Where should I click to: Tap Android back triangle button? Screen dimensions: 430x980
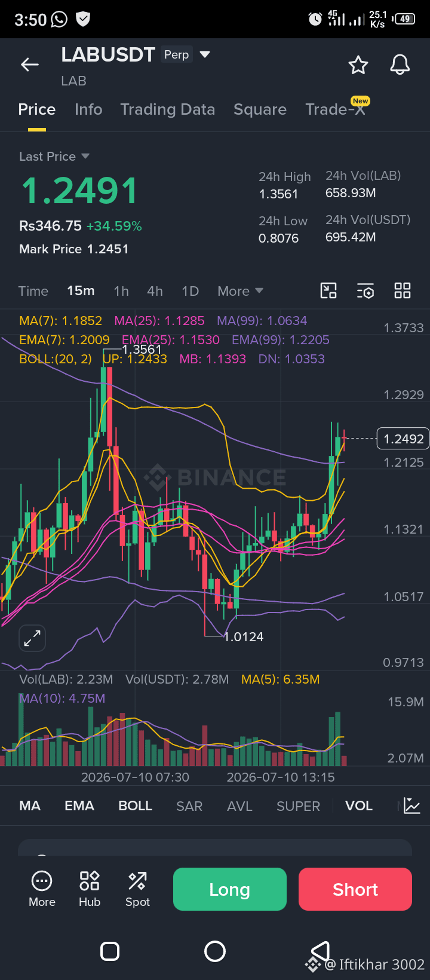320,951
